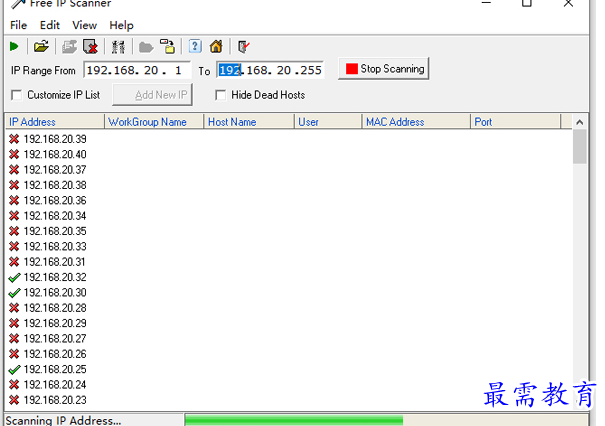Click the IP Range To address field
Screen dimensions: 605x426
click(x=270, y=70)
